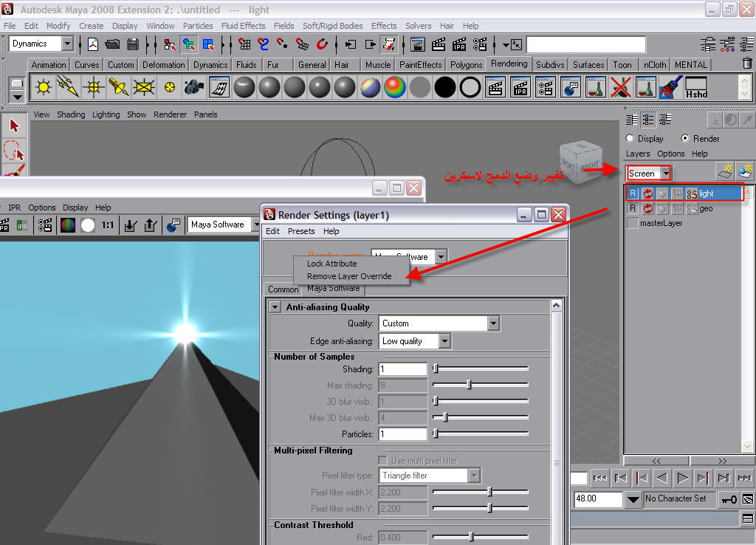756x545 pixels.
Task: Toggle recycle icon on light layer
Action: click(x=647, y=193)
